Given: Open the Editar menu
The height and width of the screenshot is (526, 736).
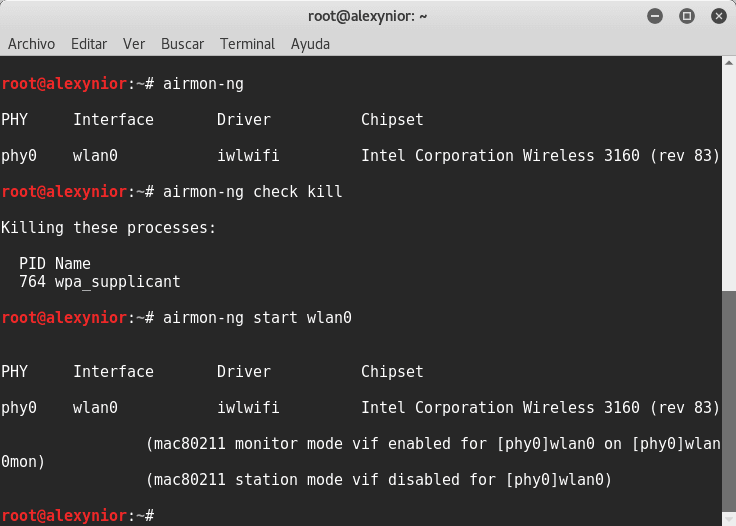Looking at the screenshot, I should (89, 44).
